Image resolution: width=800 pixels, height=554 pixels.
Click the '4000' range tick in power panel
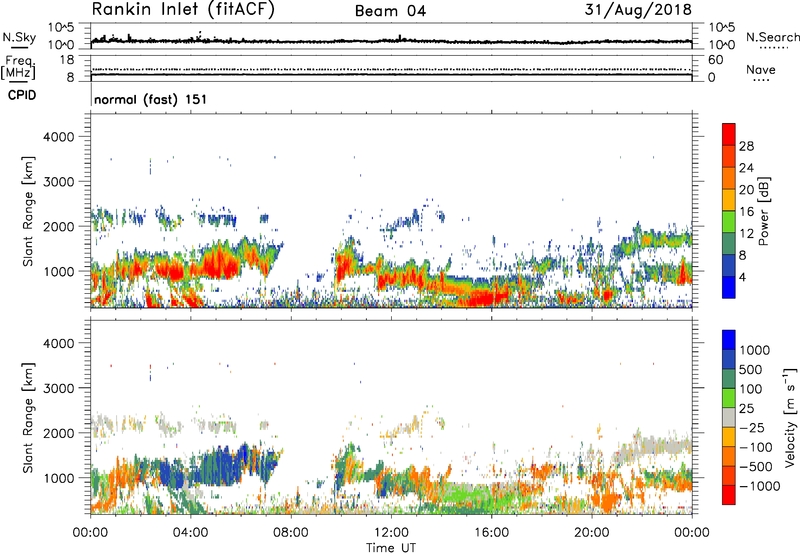coord(58,137)
